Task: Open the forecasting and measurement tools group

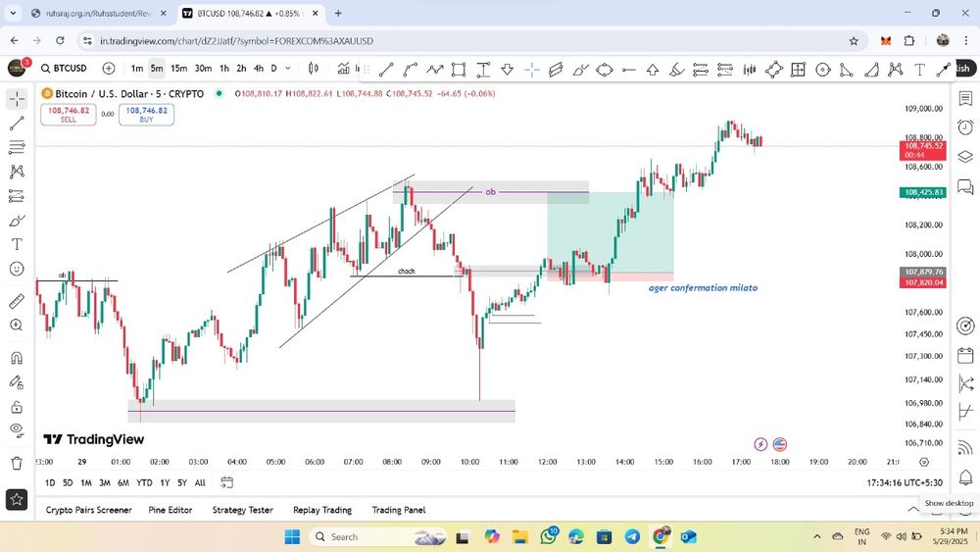Action: click(x=17, y=196)
